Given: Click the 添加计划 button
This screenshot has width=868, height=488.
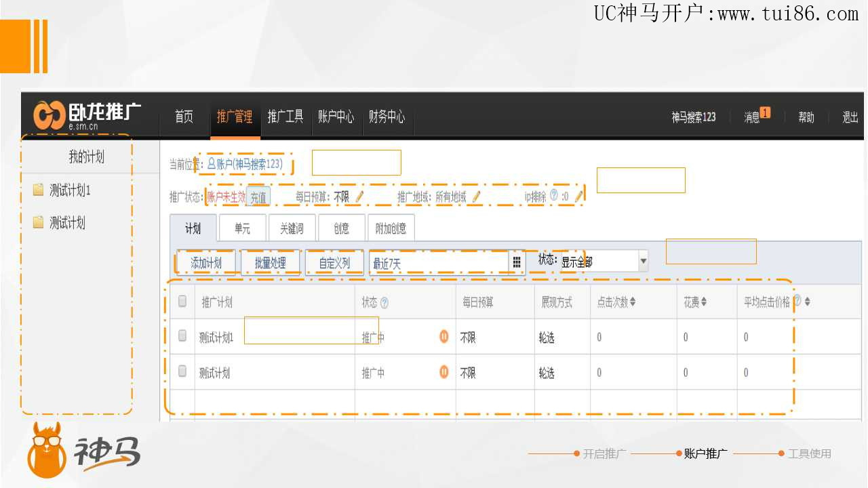Looking at the screenshot, I should (206, 263).
